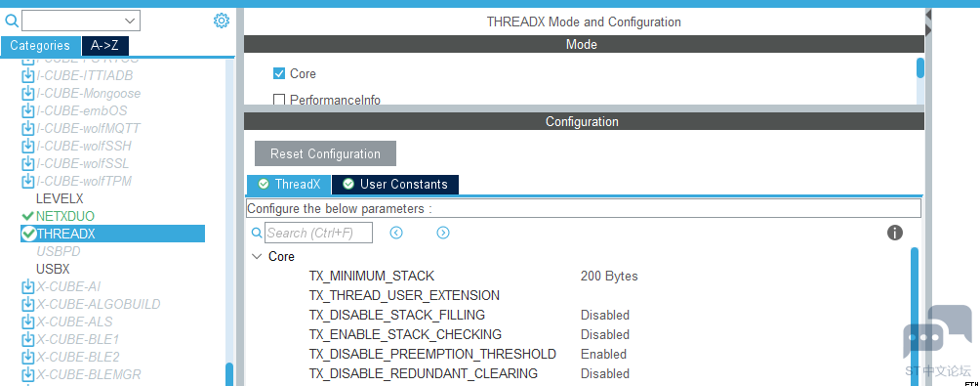The height and width of the screenshot is (386, 980).
Task: Select the User Constants tab
Action: [395, 184]
